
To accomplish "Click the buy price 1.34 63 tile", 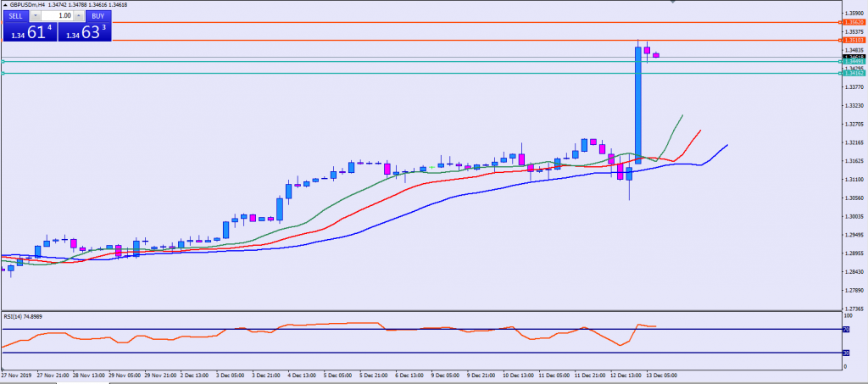I will pos(83,32).
